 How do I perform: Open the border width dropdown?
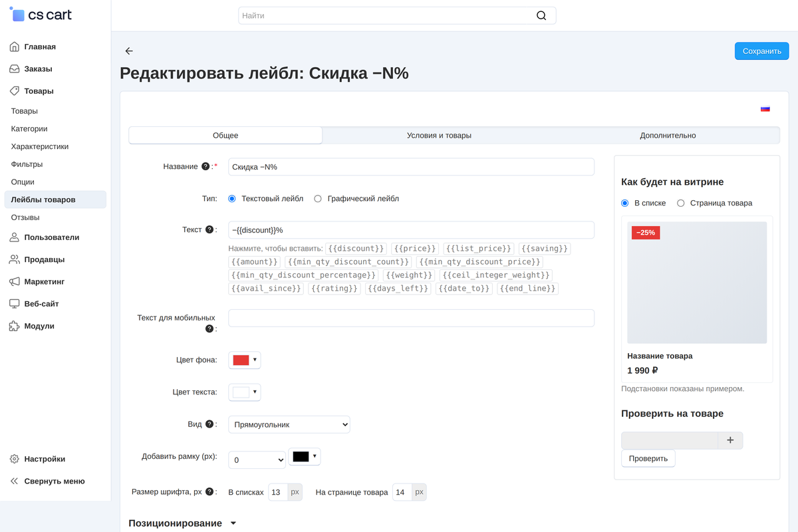coord(257,460)
